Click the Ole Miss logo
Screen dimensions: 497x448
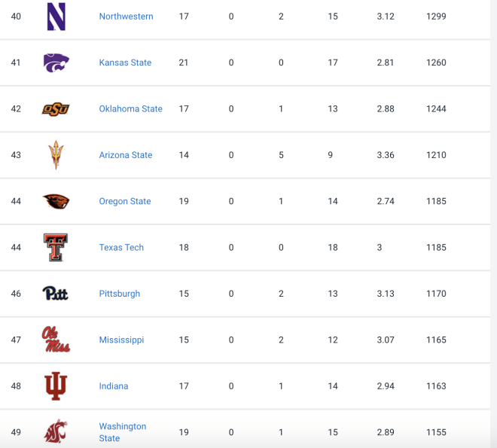pyautogui.click(x=56, y=340)
